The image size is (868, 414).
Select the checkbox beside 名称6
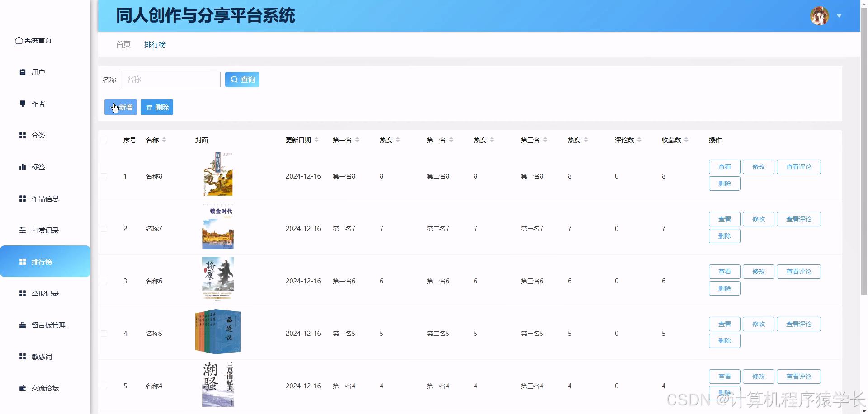pyautogui.click(x=104, y=281)
